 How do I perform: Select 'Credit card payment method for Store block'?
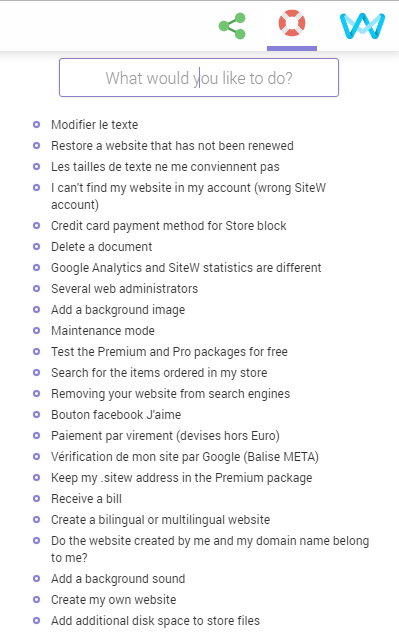click(x=168, y=226)
